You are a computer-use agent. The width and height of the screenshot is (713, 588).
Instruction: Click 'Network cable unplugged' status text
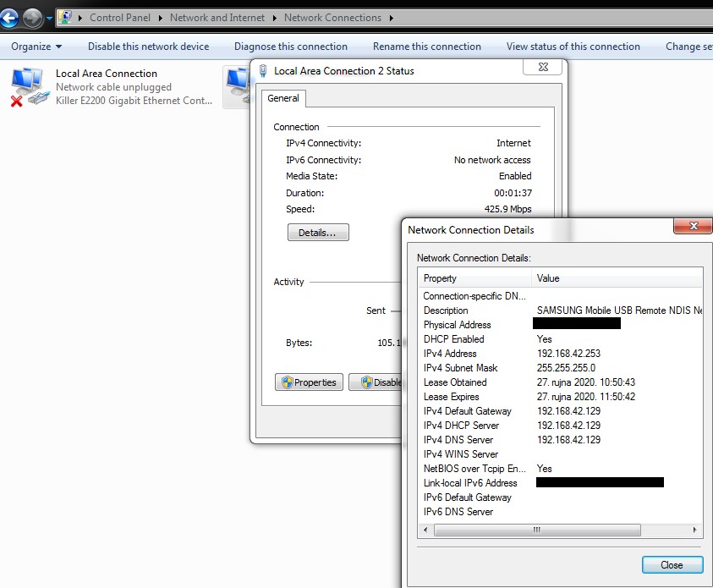click(x=113, y=87)
